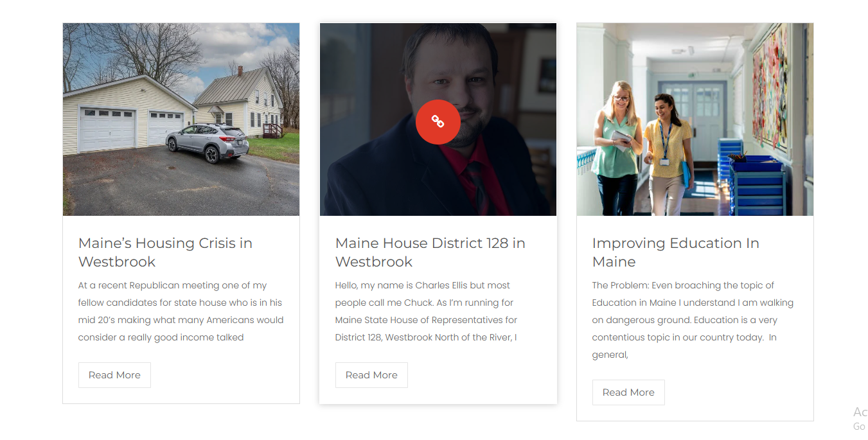Select the darkened Charles Ellis portrait thumbnail
Image resolution: width=868 pixels, height=440 pixels.
tap(438, 119)
